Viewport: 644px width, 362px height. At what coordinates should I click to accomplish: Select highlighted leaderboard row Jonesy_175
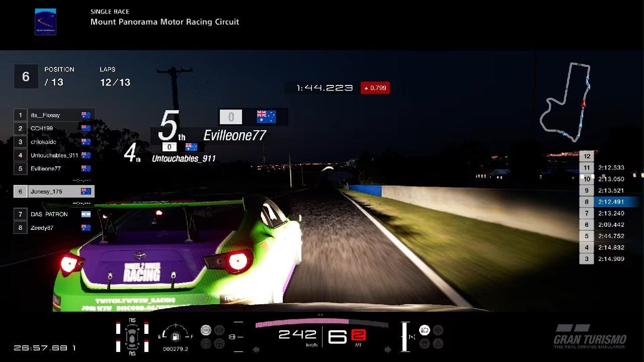pyautogui.click(x=54, y=191)
